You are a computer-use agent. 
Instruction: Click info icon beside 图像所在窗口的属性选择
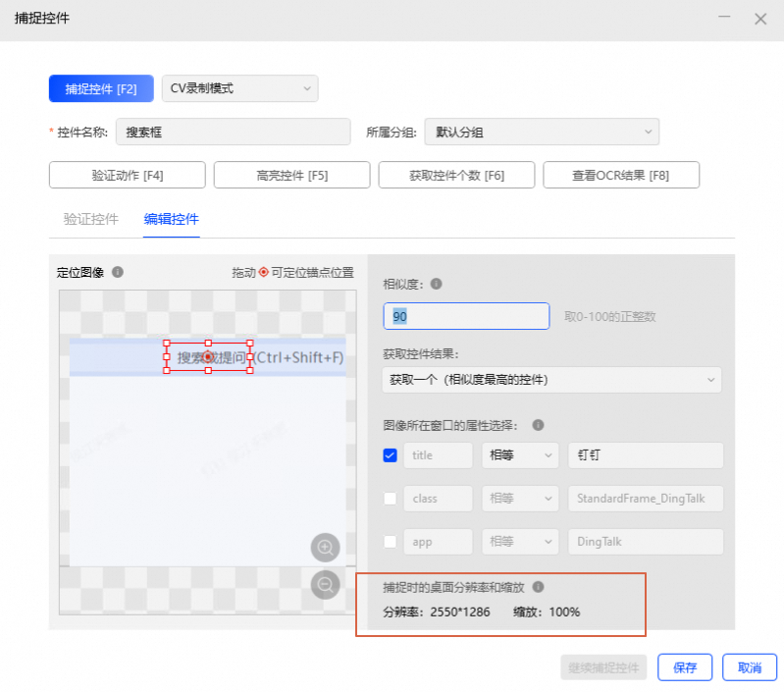(538, 425)
